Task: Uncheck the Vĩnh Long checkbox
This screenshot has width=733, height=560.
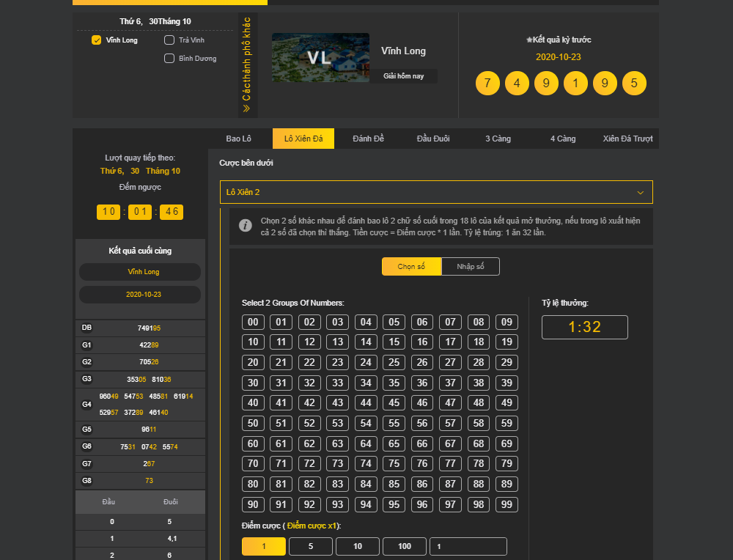Action: tap(96, 40)
